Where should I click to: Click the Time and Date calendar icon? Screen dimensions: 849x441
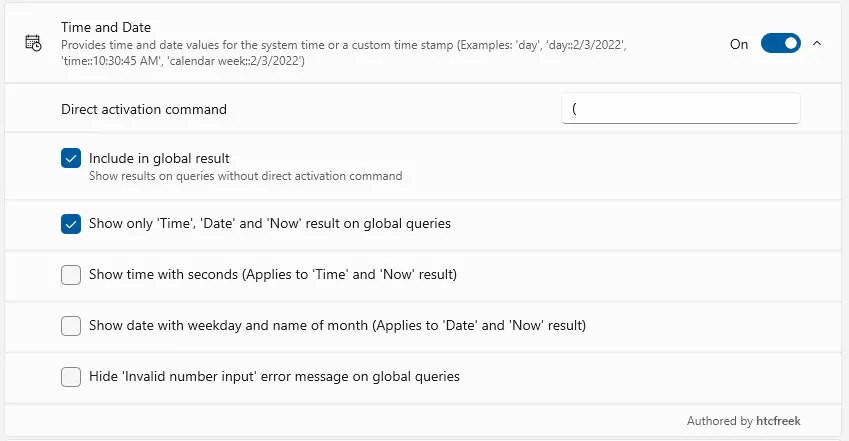(33, 43)
